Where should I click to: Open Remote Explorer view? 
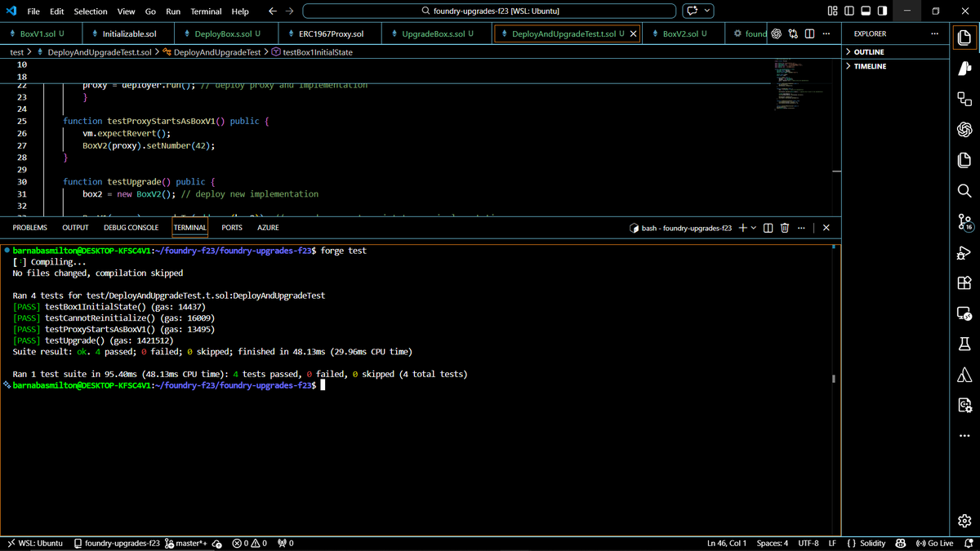(x=964, y=313)
